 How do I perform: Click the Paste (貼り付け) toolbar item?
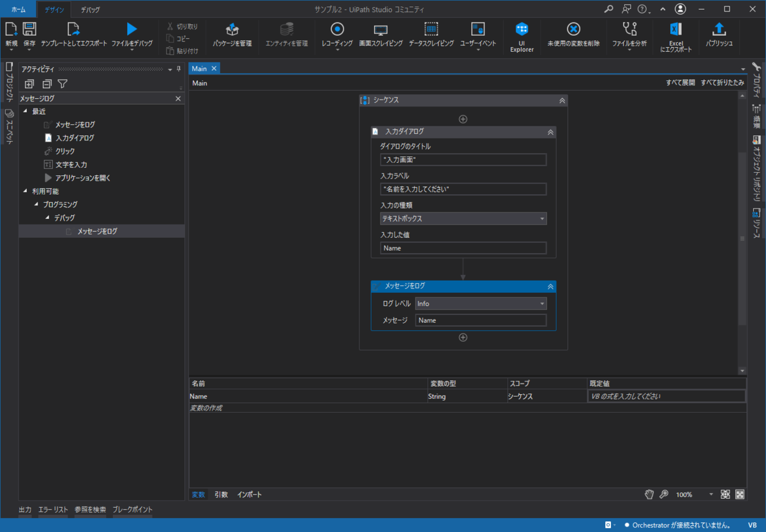182,51
